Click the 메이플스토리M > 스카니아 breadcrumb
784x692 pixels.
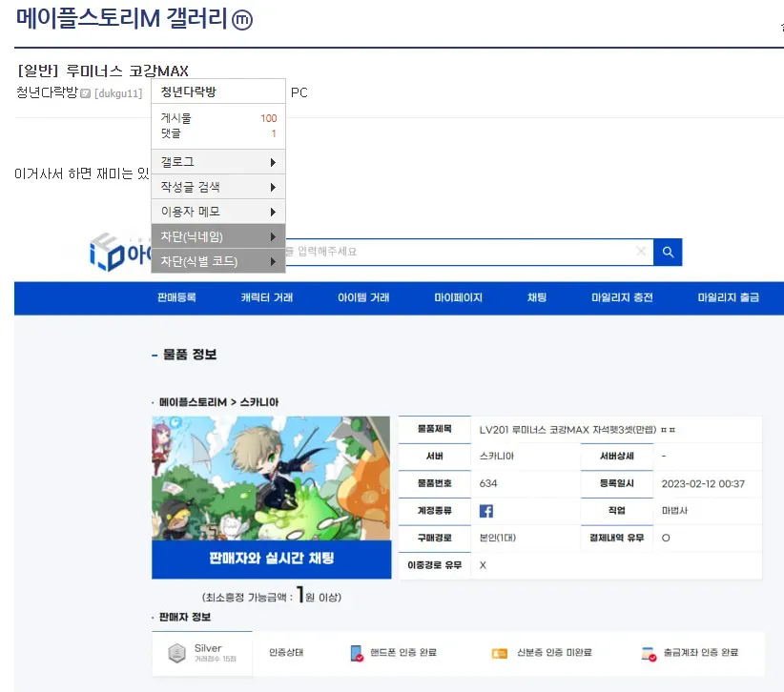pos(218,402)
